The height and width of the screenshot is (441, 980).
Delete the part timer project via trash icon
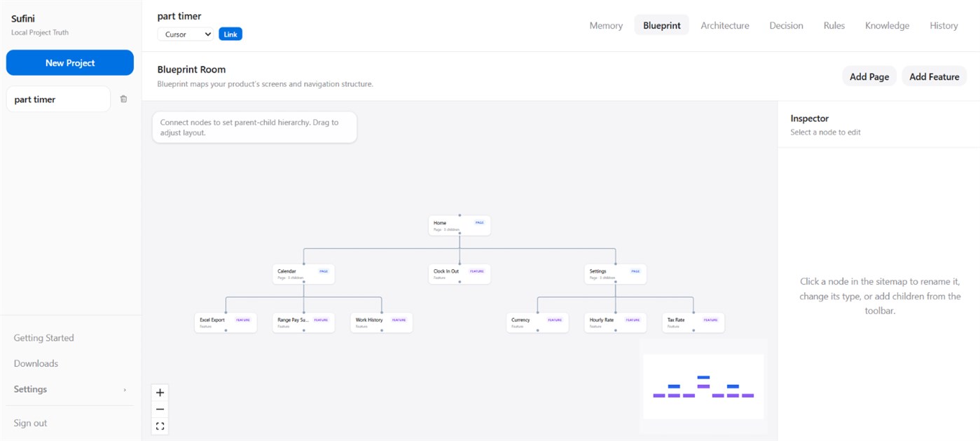(123, 100)
